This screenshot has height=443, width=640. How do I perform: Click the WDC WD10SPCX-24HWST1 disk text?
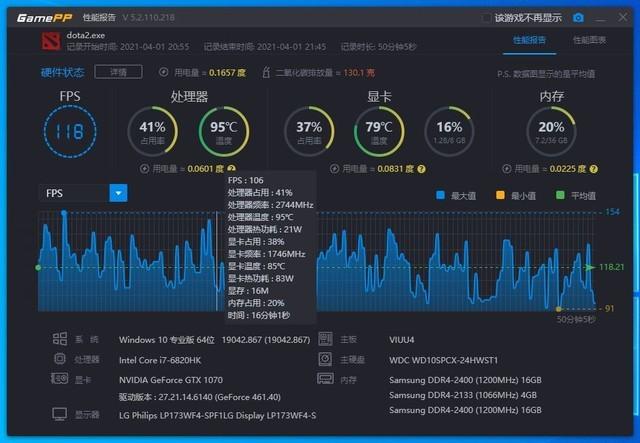(x=444, y=360)
